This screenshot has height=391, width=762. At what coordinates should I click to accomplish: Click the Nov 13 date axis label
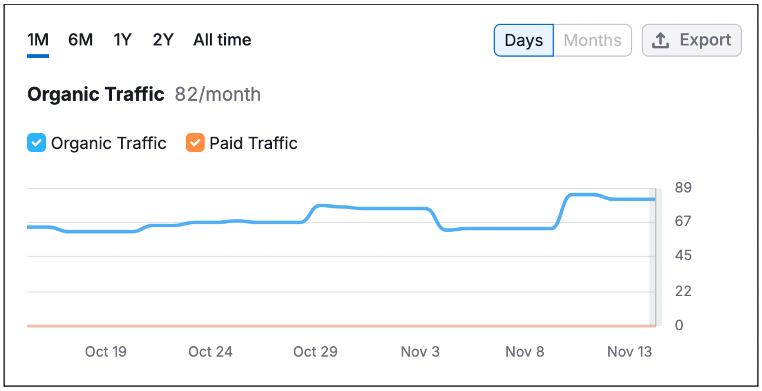click(x=629, y=352)
